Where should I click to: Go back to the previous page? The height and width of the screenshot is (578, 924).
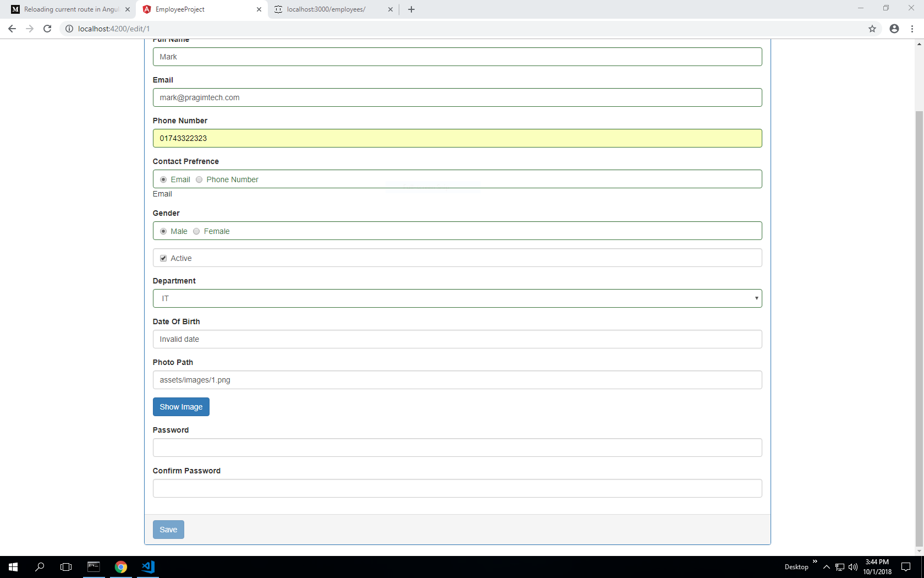(x=12, y=29)
